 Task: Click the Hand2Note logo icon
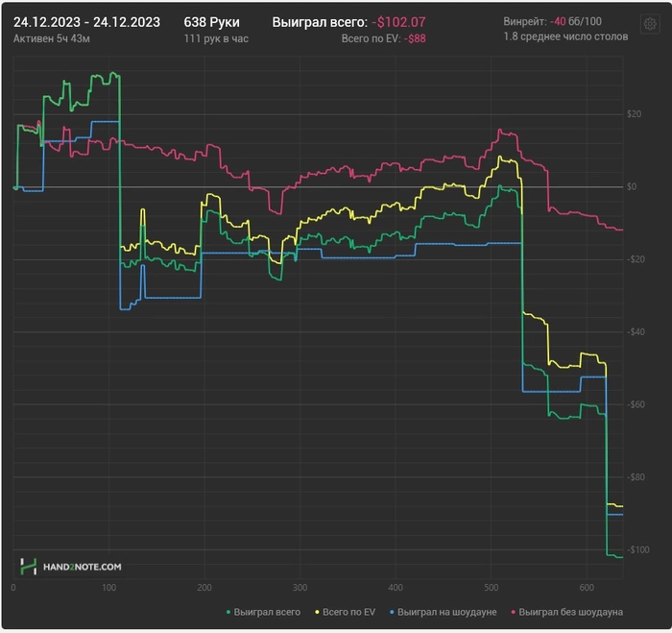pyautogui.click(x=28, y=567)
